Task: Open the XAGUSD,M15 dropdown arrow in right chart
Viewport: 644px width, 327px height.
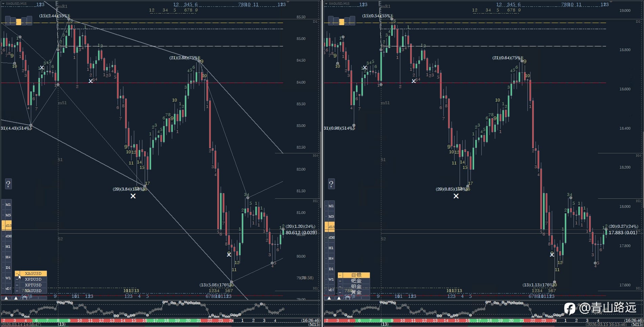Action: (326, 4)
